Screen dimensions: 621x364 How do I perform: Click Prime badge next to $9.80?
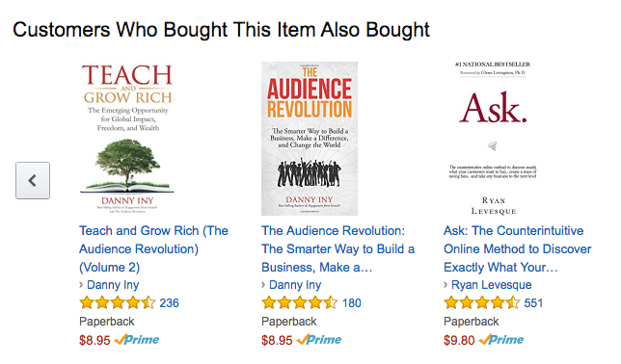point(501,340)
